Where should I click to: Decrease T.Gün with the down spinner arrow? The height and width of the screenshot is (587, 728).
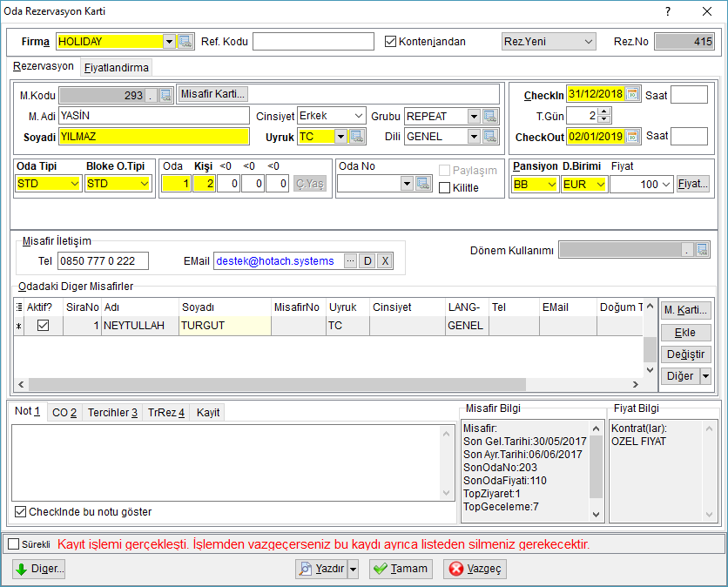[603, 119]
